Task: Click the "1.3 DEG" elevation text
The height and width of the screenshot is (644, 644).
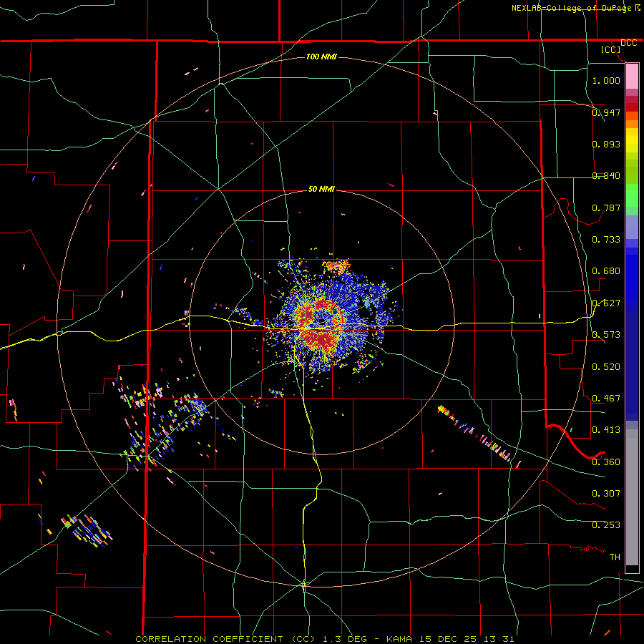Action: (345, 639)
